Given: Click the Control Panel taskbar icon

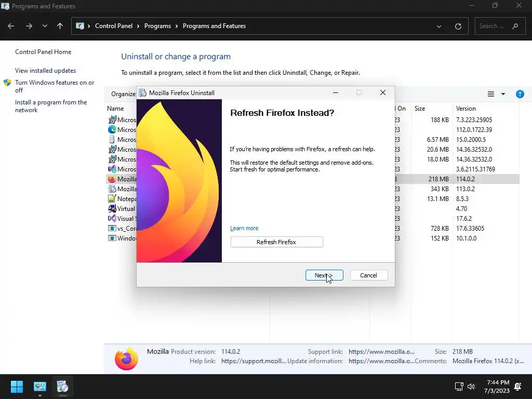Looking at the screenshot, I should (39, 387).
